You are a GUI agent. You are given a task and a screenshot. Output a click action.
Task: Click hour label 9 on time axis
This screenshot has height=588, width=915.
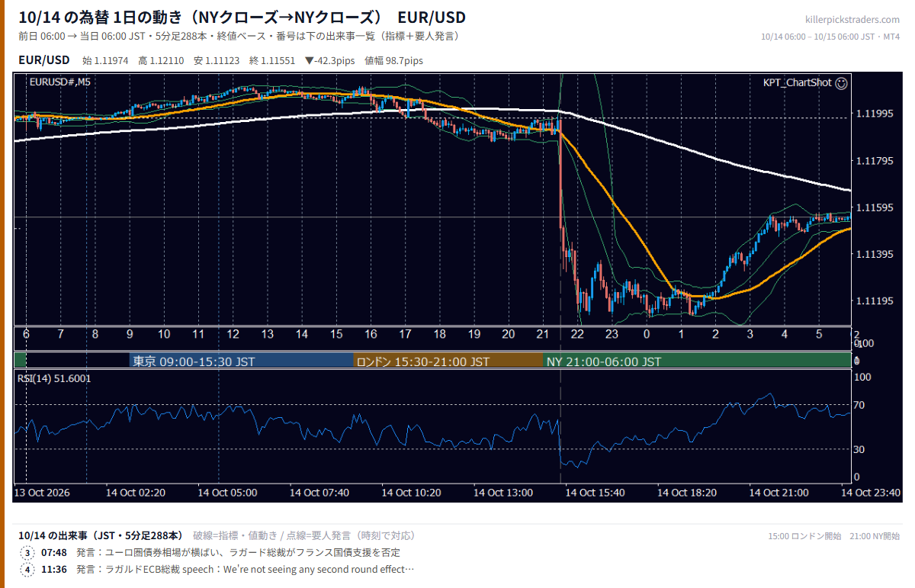130,334
